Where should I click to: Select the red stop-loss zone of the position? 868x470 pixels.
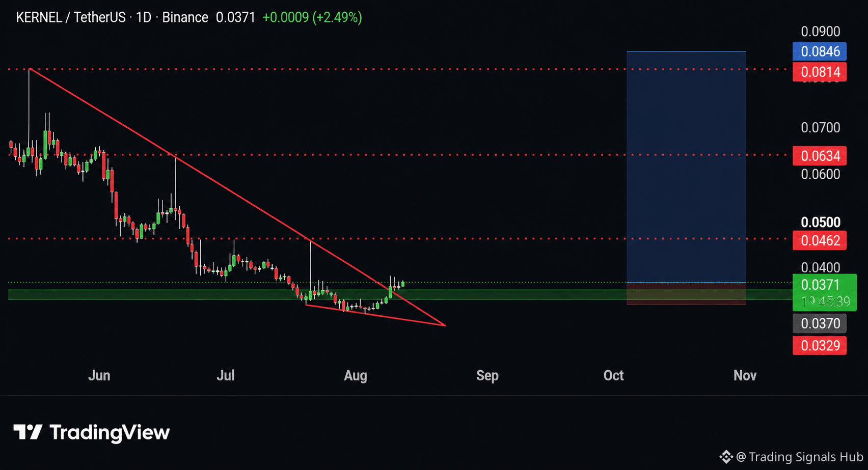coord(686,293)
